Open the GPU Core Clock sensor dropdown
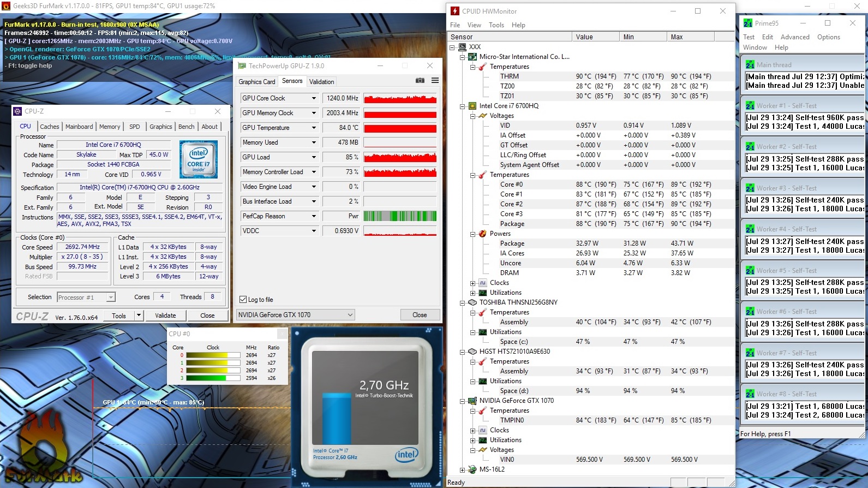 coord(314,98)
